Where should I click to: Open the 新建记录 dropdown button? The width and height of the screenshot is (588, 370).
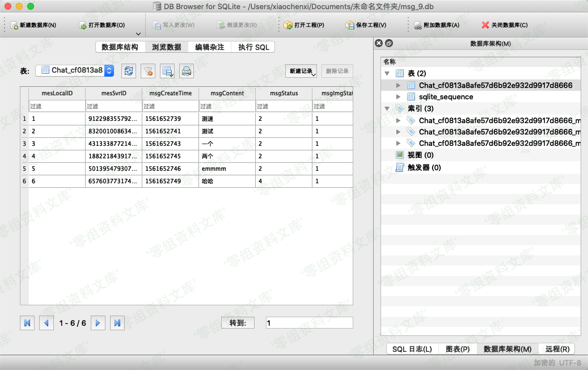[x=301, y=71]
